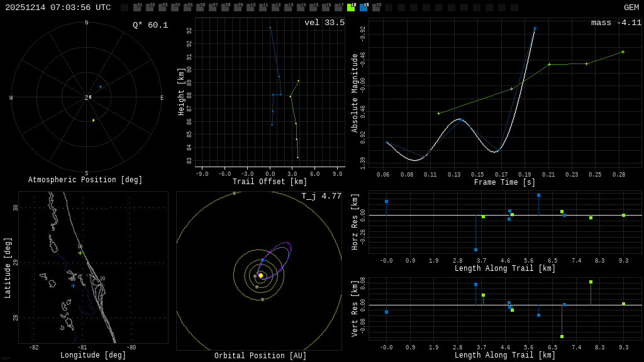This screenshot has height=362, width=644.
Task: Click the Frame Time [s] axis label
Action: (x=505, y=182)
